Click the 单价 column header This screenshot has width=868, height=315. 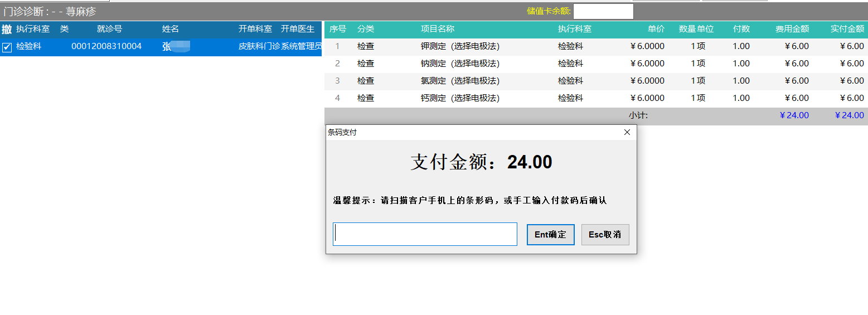coord(656,29)
